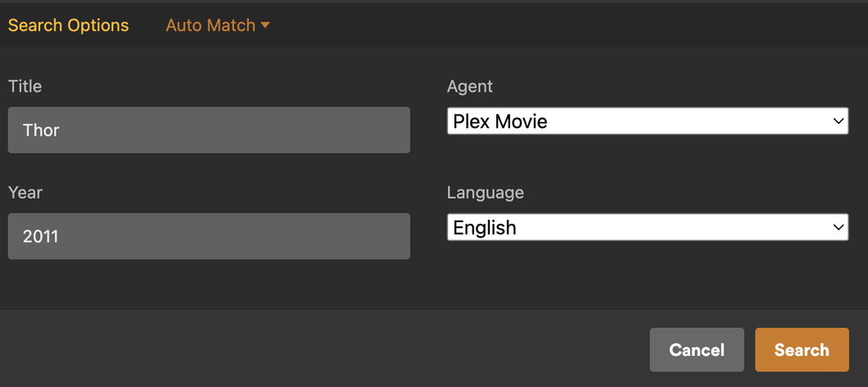This screenshot has height=387, width=868.
Task: Switch to the Search Options tab
Action: [x=68, y=25]
